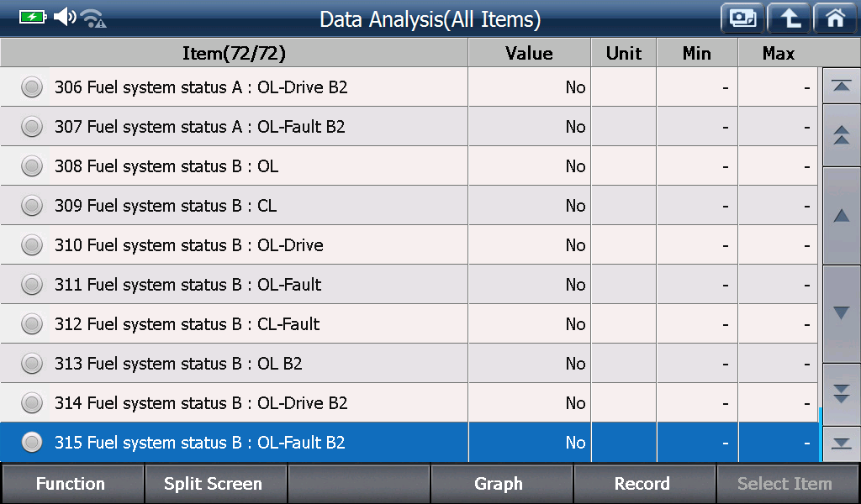Move up one row with single up arrow
The height and width of the screenshot is (504, 861).
coord(841,216)
